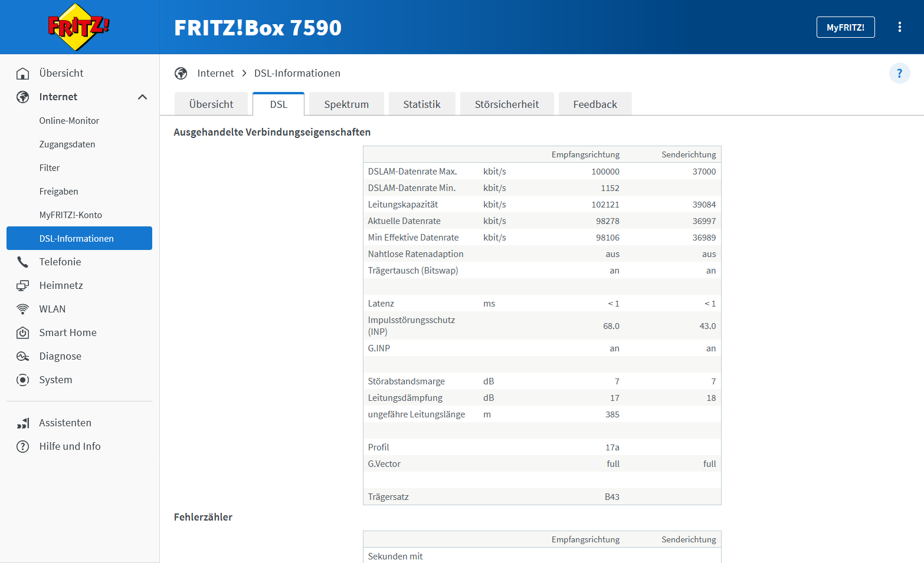Click the System icon
This screenshot has height=563, width=924.
pos(22,380)
